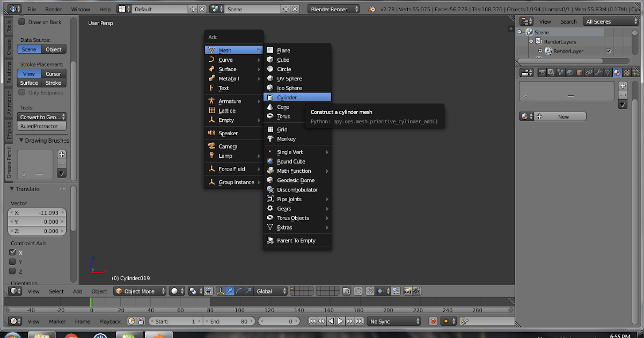Expand the RenderLayer outliner item

(540, 51)
